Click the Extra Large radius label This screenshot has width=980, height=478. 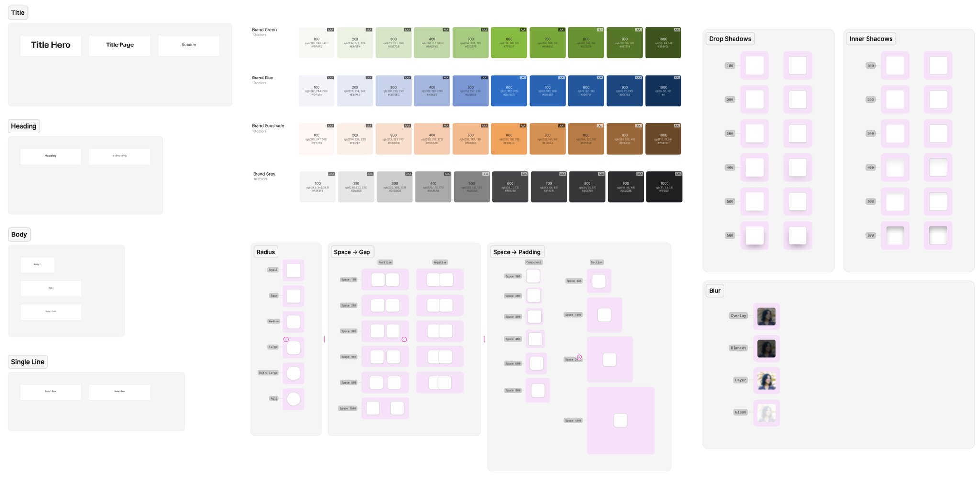268,373
